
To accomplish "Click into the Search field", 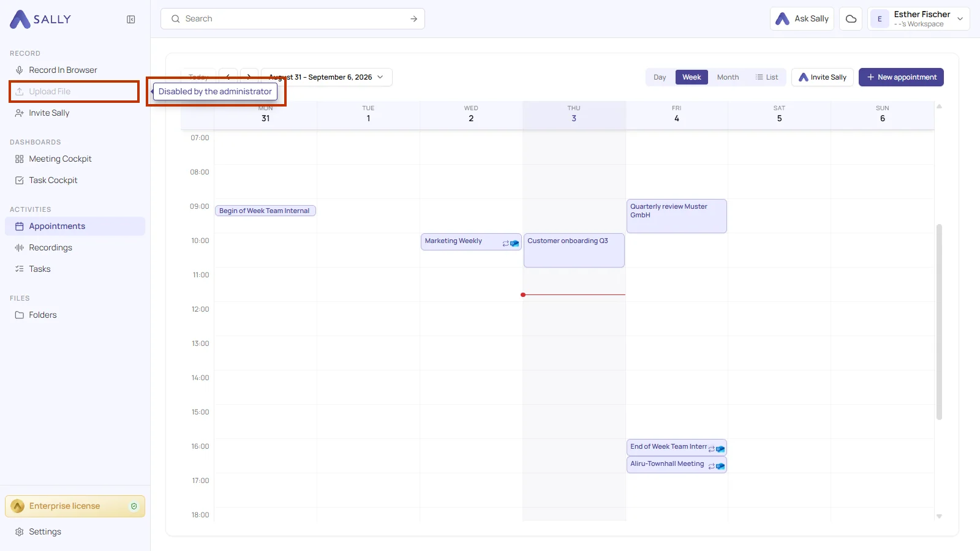I will point(293,19).
